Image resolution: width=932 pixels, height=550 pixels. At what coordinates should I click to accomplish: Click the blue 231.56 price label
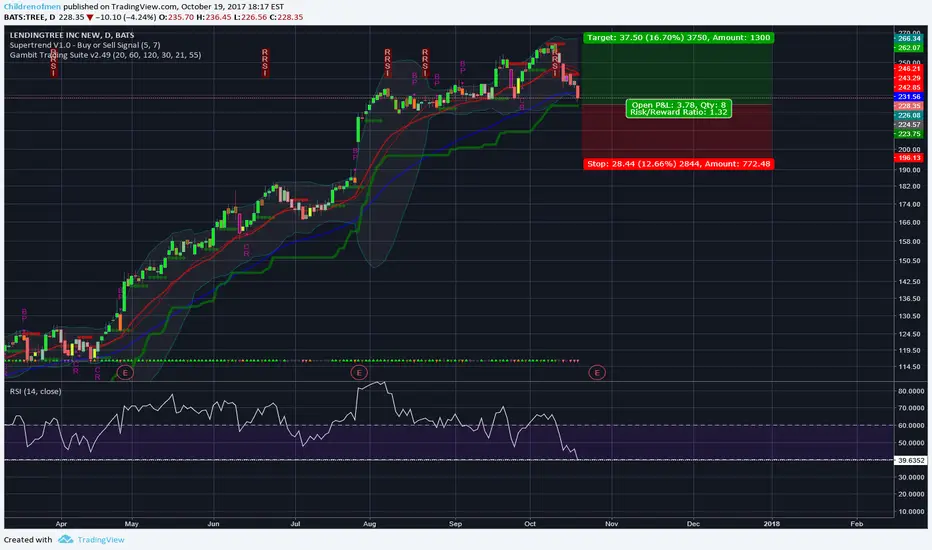click(909, 96)
